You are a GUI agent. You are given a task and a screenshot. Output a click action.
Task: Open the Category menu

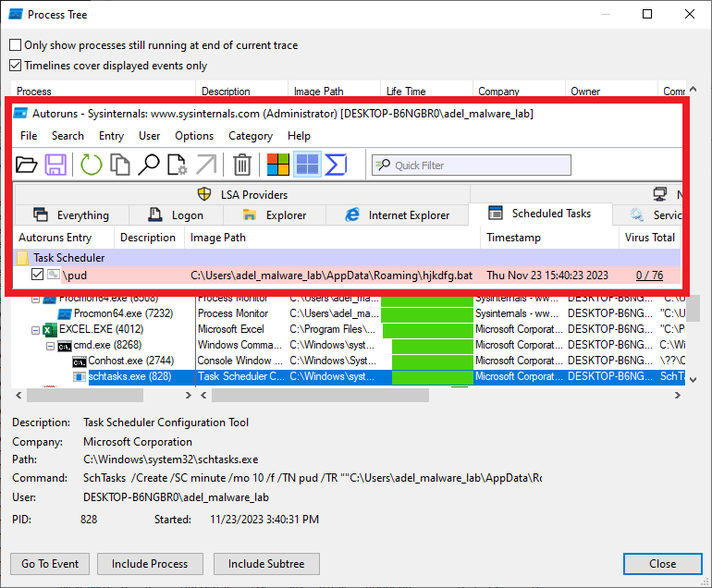251,136
